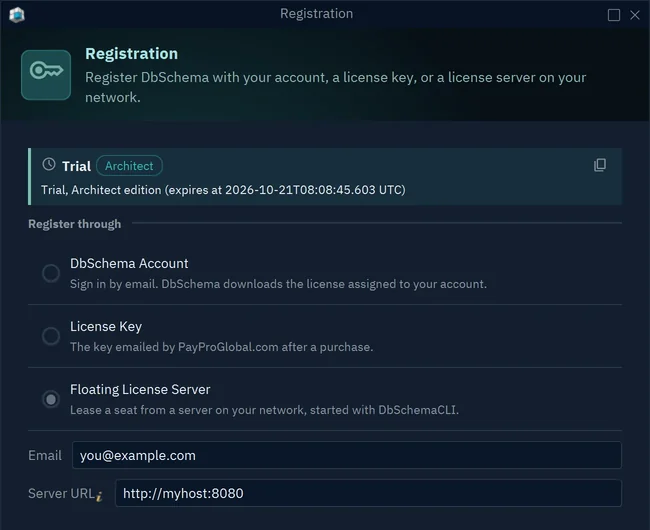This screenshot has height=530, width=650.
Task: Click the trial expiration text line
Action: click(223, 190)
